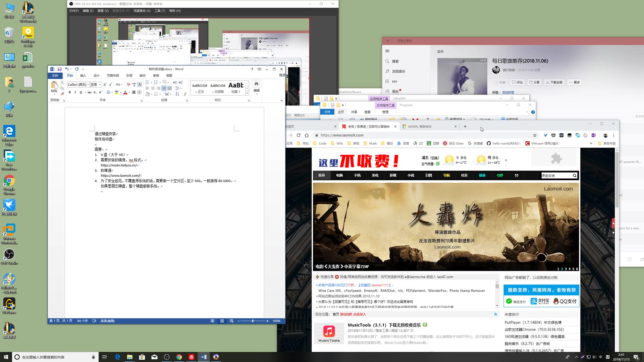Click the bookmark star in Chrome address bar
The height and width of the screenshot is (362, 644).
535,135
